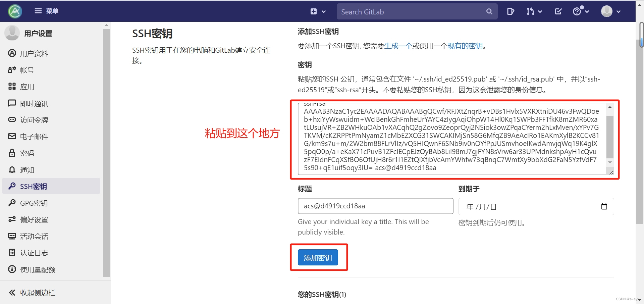
Task: Click the GitLab logo
Action: tap(15, 11)
